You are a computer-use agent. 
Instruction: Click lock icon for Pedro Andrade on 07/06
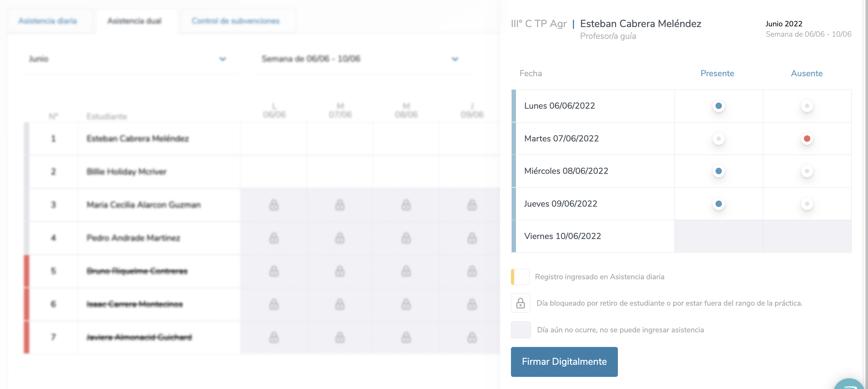pyautogui.click(x=340, y=238)
